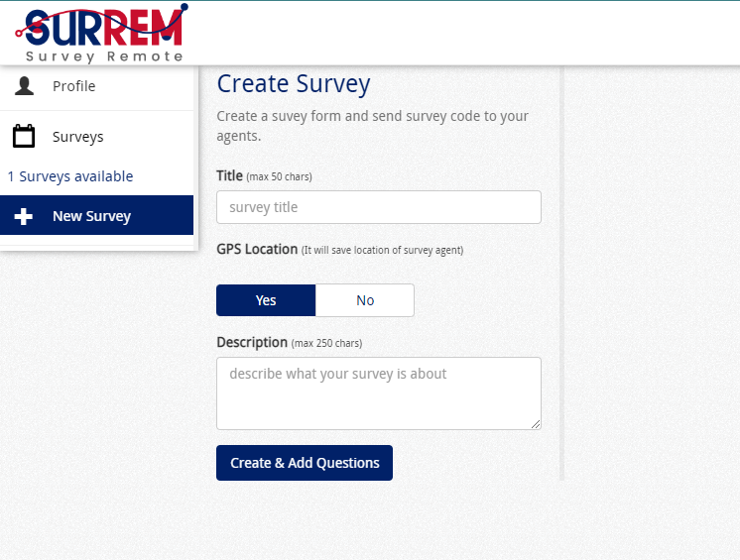Select the New Survey menu entry
740x560 pixels.
pos(92,216)
